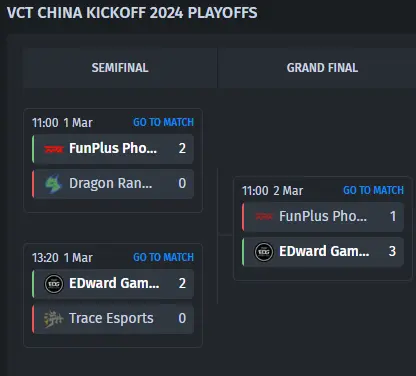Viewport: 416px width, 376px height.
Task: Click FunPlus Phoenix score 1 in grand final
Action: 393,216
